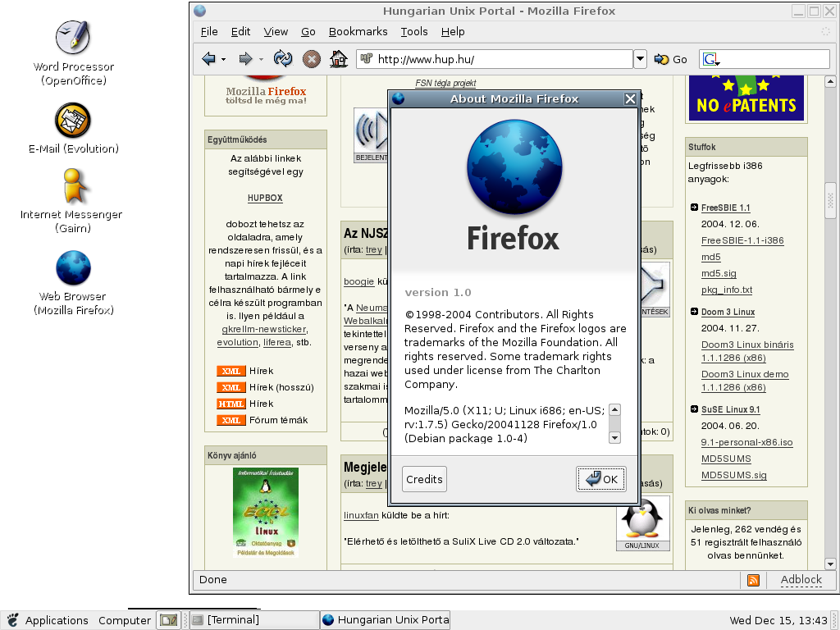Open the Help menu
The height and width of the screenshot is (630, 840).
click(x=453, y=32)
